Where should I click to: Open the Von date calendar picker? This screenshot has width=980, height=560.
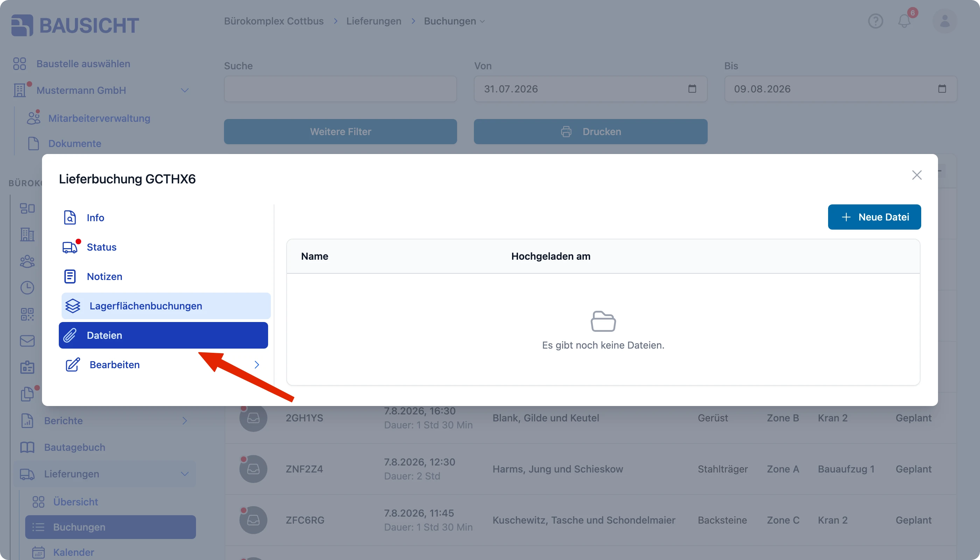(692, 89)
